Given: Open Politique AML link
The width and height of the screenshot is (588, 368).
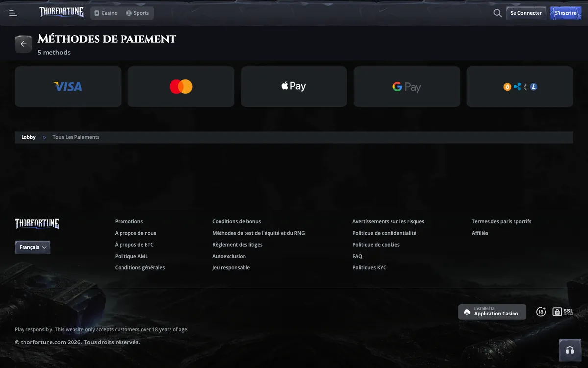Looking at the screenshot, I should tap(131, 256).
